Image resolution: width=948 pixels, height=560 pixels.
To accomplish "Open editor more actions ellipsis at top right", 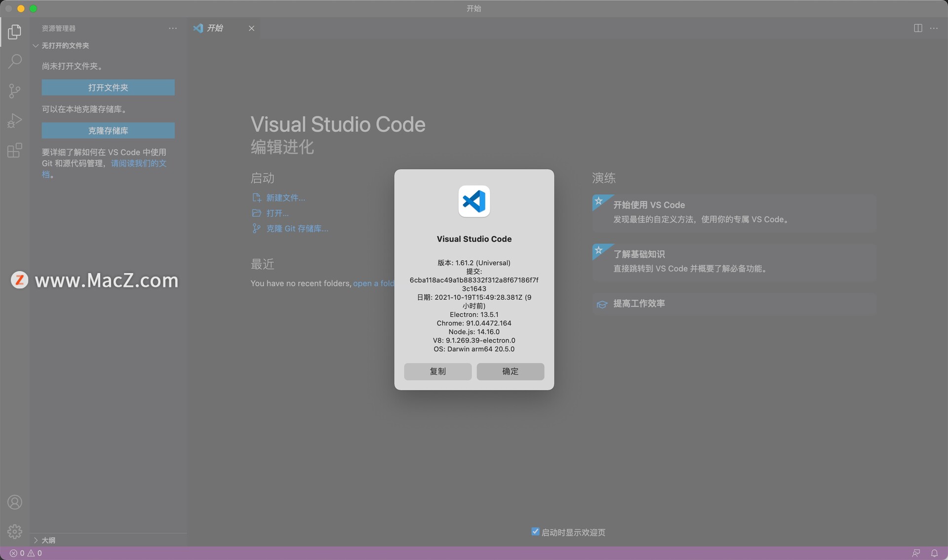I will coord(934,28).
